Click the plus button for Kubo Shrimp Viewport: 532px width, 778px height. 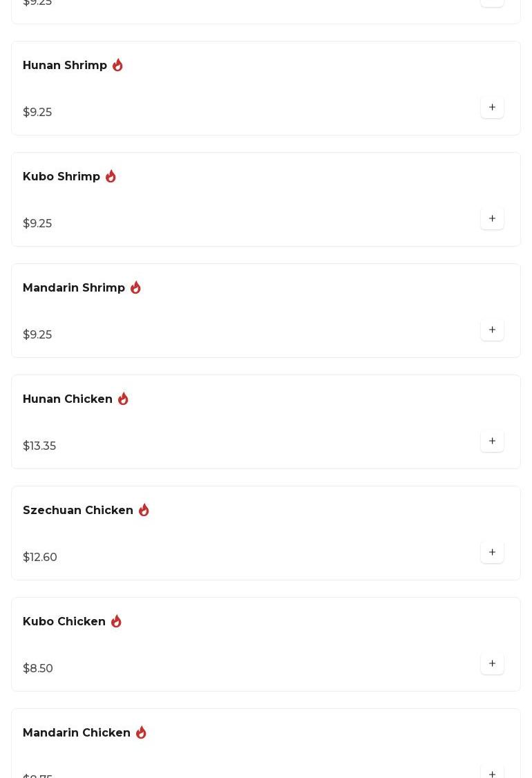[492, 219]
